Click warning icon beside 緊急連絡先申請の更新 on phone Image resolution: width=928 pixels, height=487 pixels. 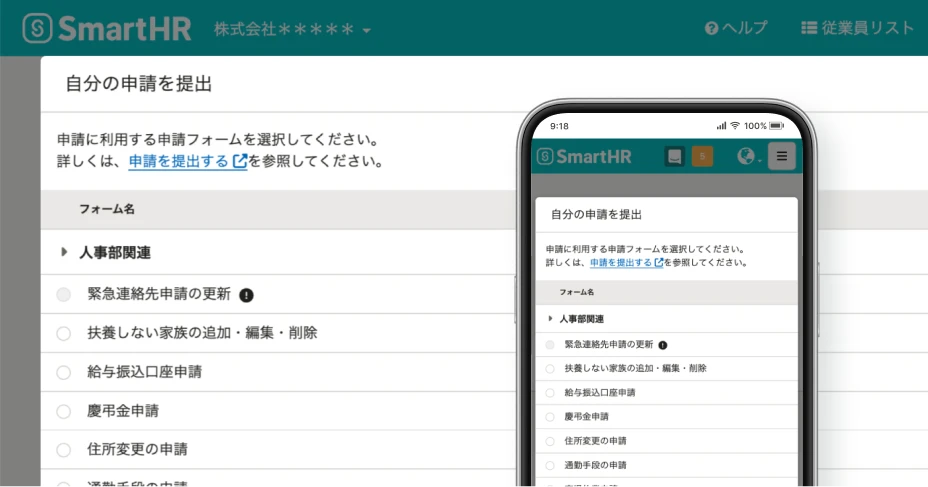pyautogui.click(x=663, y=345)
